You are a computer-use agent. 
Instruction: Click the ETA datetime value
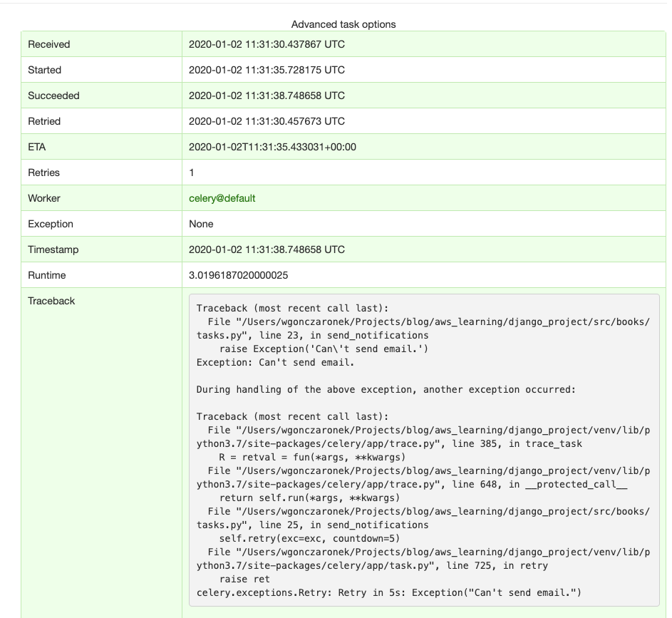coord(272,147)
